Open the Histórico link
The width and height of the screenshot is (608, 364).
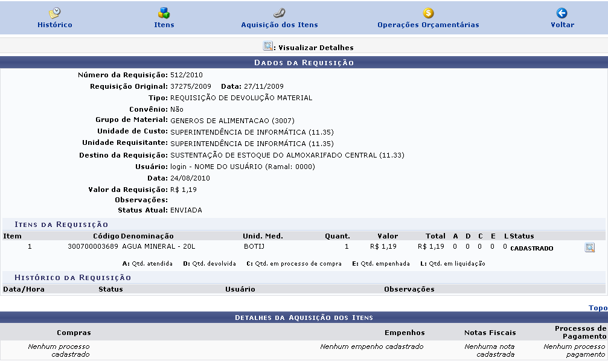[55, 25]
